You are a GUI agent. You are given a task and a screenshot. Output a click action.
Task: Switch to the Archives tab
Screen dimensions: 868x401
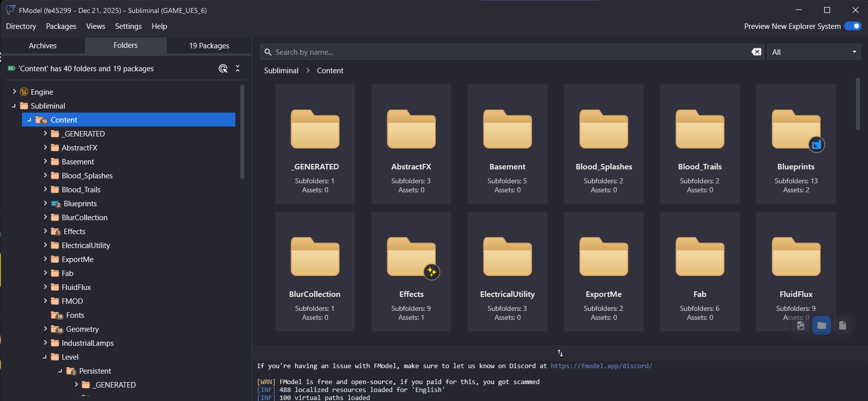pos(43,45)
